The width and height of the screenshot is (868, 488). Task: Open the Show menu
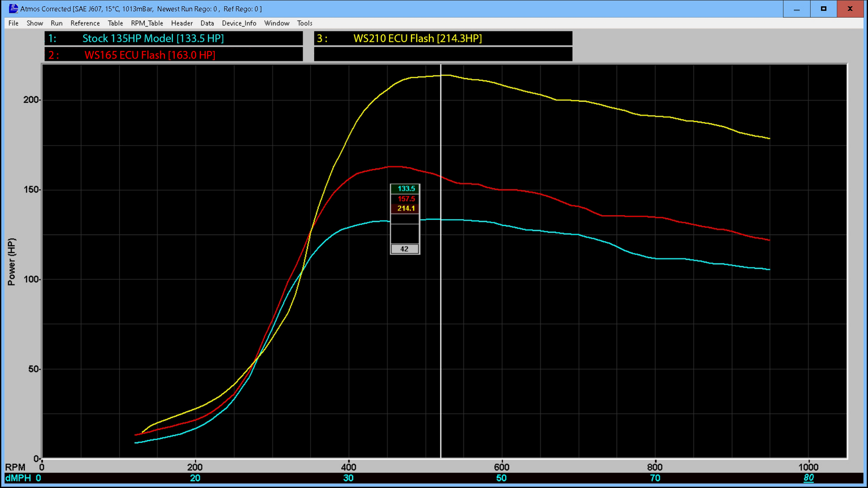point(35,23)
